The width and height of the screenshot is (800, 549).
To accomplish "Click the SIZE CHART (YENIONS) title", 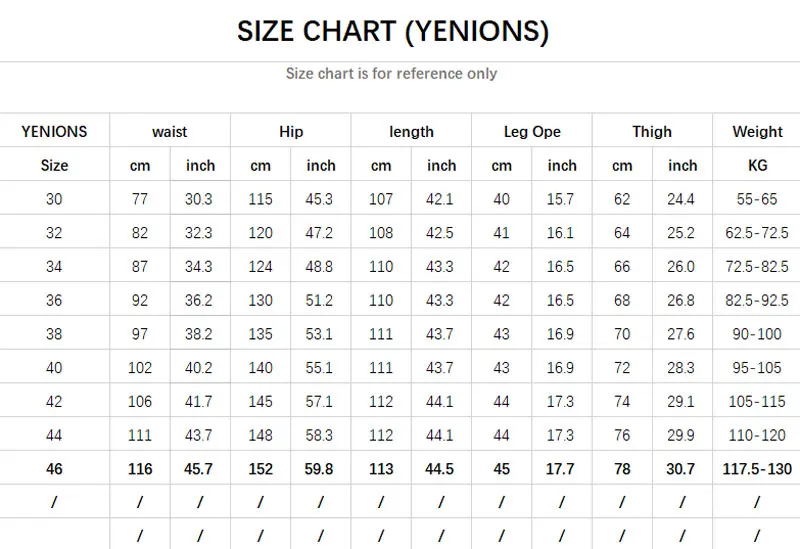I will tap(393, 32).
